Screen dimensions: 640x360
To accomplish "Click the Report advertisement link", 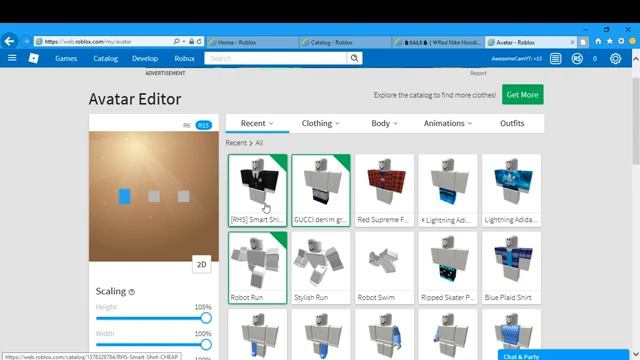I will coord(478,73).
